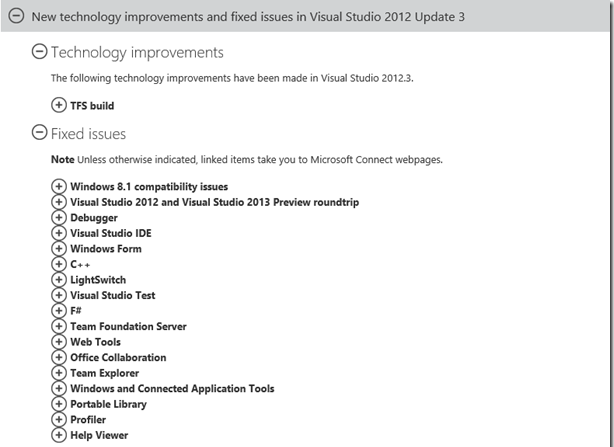Expand the TFS build item

coord(59,105)
